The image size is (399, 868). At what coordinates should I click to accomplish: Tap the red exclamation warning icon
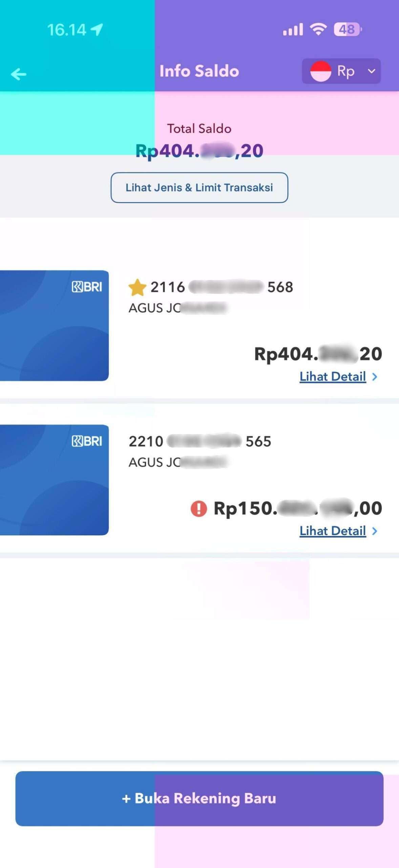[199, 509]
